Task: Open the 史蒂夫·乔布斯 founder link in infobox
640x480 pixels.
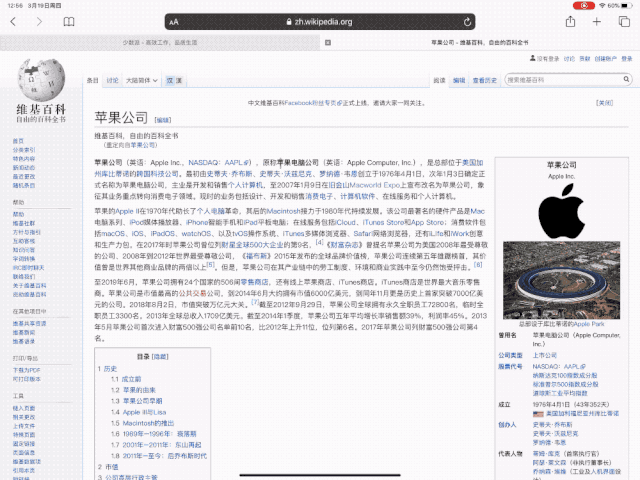Action: click(x=552, y=424)
